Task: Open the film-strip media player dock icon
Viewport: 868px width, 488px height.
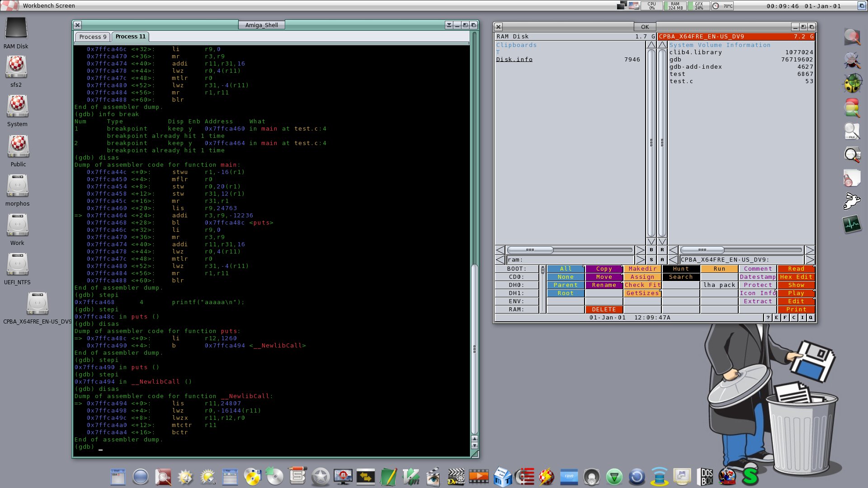Action: 479,477
